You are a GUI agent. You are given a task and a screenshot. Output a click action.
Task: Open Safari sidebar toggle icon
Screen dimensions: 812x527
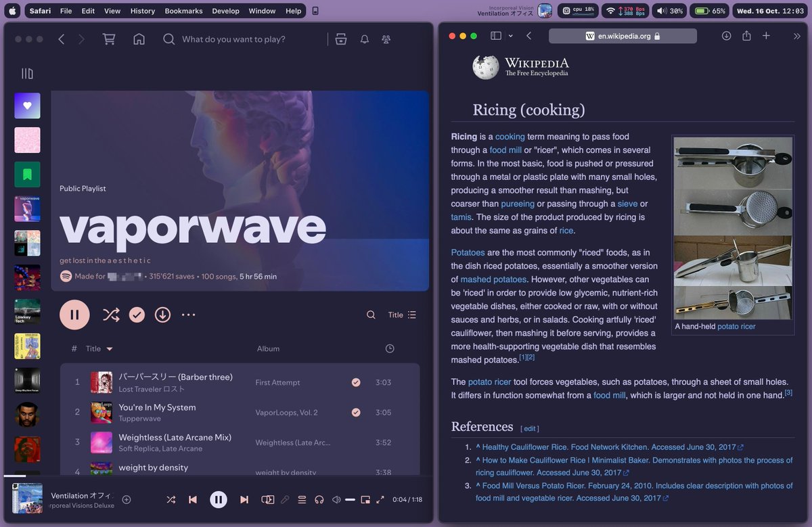point(496,36)
